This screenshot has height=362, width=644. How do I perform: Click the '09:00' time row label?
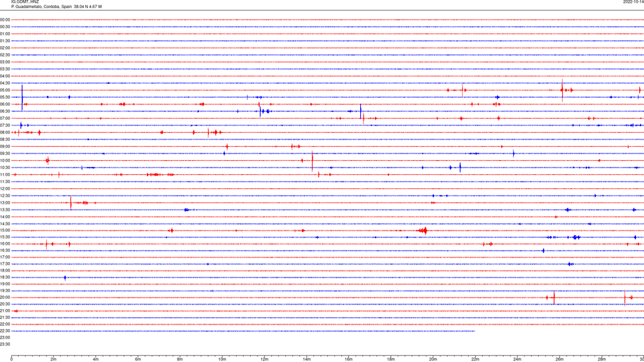[5, 147]
